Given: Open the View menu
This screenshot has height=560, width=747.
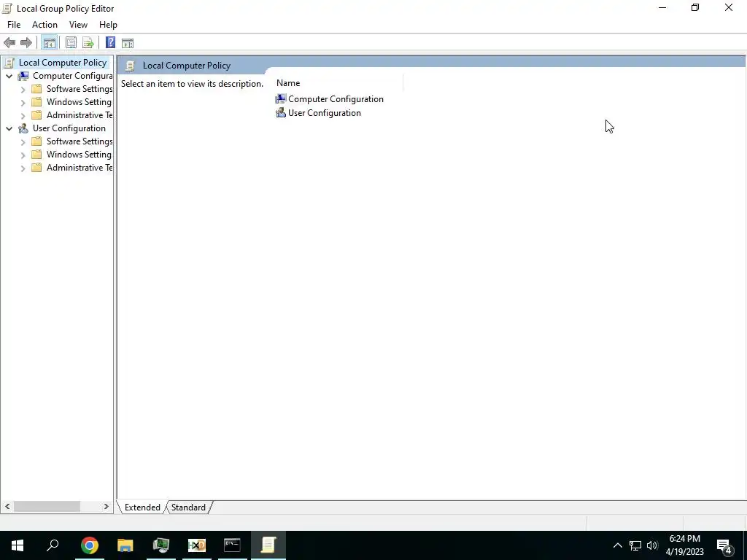Looking at the screenshot, I should click(x=78, y=25).
